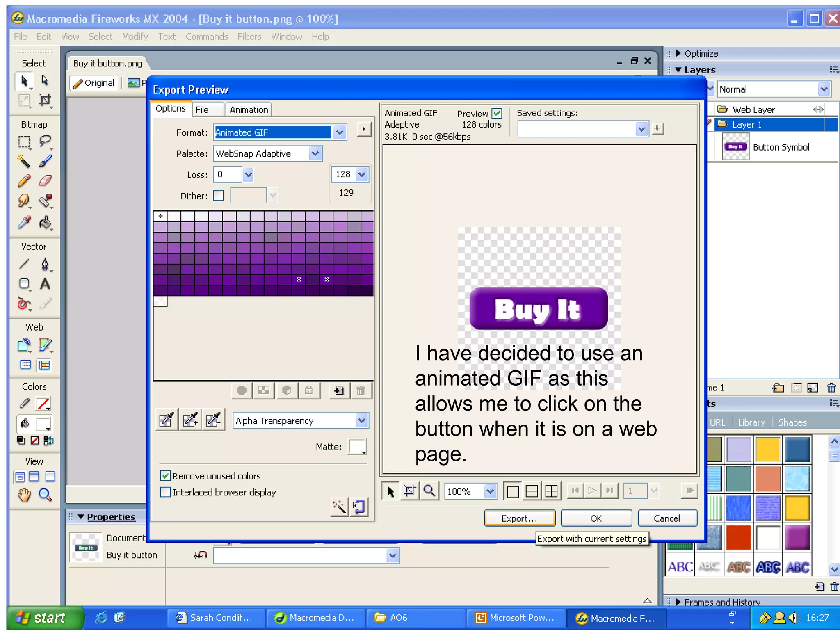Open the Modify menu
This screenshot has width=840, height=630.
pyautogui.click(x=135, y=37)
